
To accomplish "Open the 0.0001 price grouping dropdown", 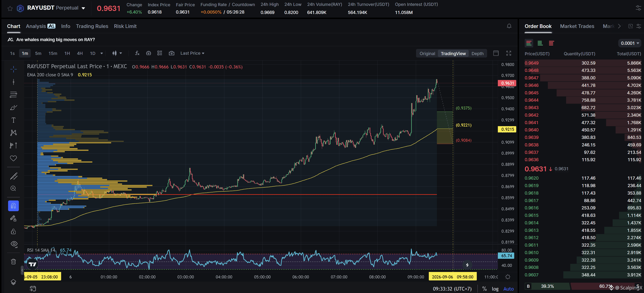I will [629, 43].
